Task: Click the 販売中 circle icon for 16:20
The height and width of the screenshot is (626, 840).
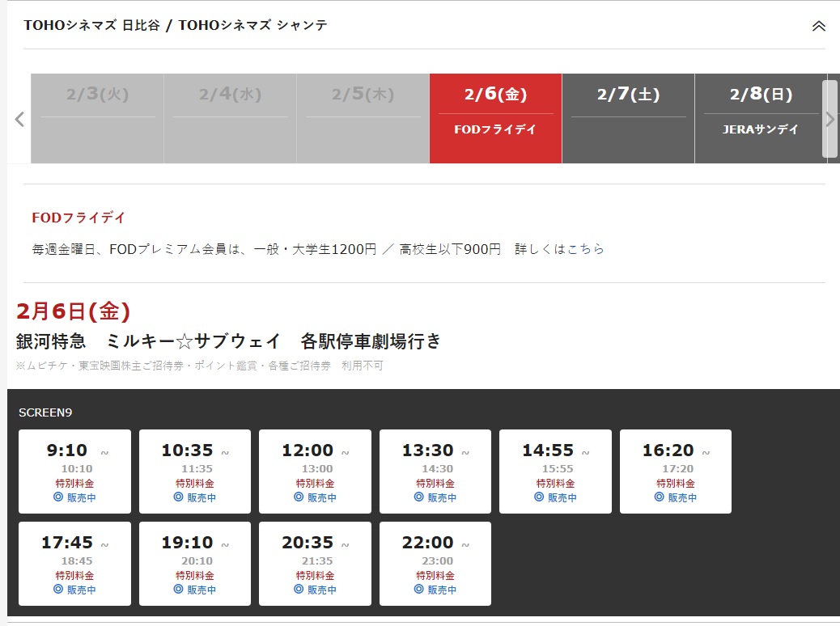Action: [659, 497]
